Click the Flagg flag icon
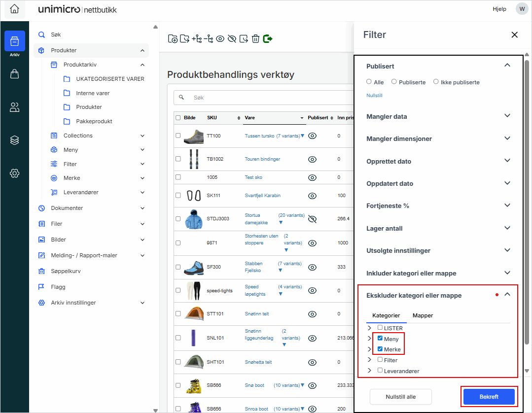The height and width of the screenshot is (413, 532). 41,287
